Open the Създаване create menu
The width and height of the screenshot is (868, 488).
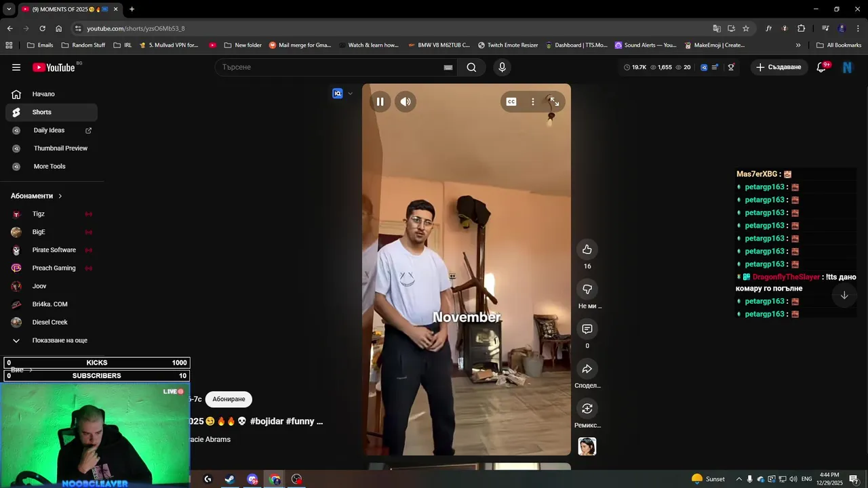pos(778,67)
